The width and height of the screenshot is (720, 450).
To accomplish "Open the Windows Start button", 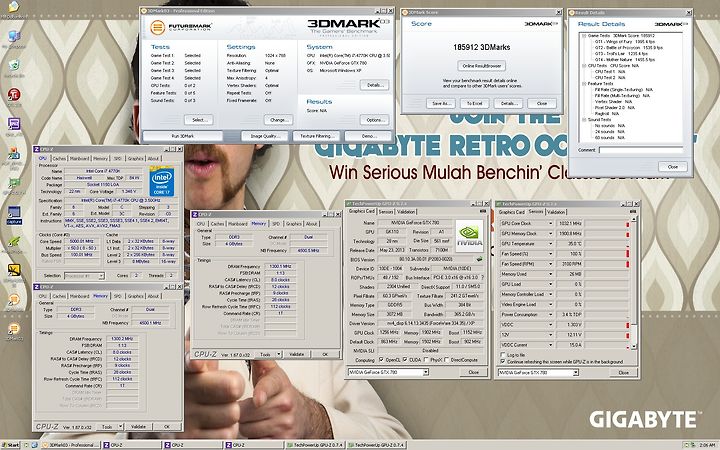I will click(11, 445).
